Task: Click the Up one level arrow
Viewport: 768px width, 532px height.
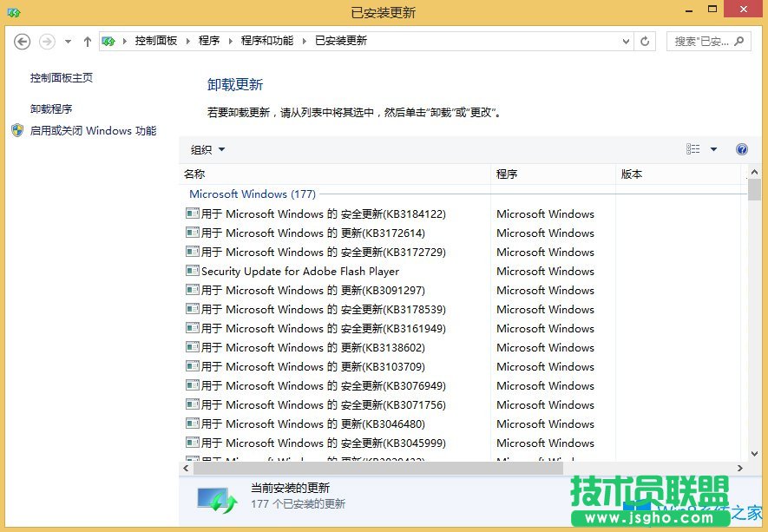Action: (87, 41)
